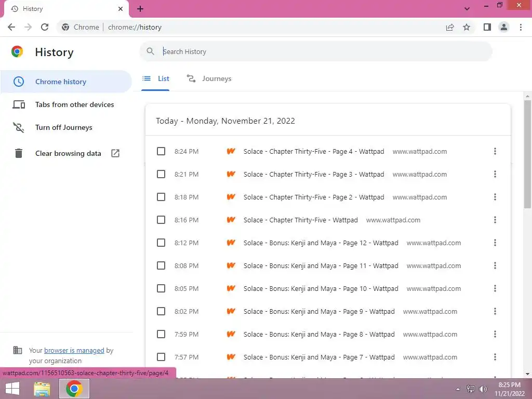
Task: Reload the history page
Action: 45,27
